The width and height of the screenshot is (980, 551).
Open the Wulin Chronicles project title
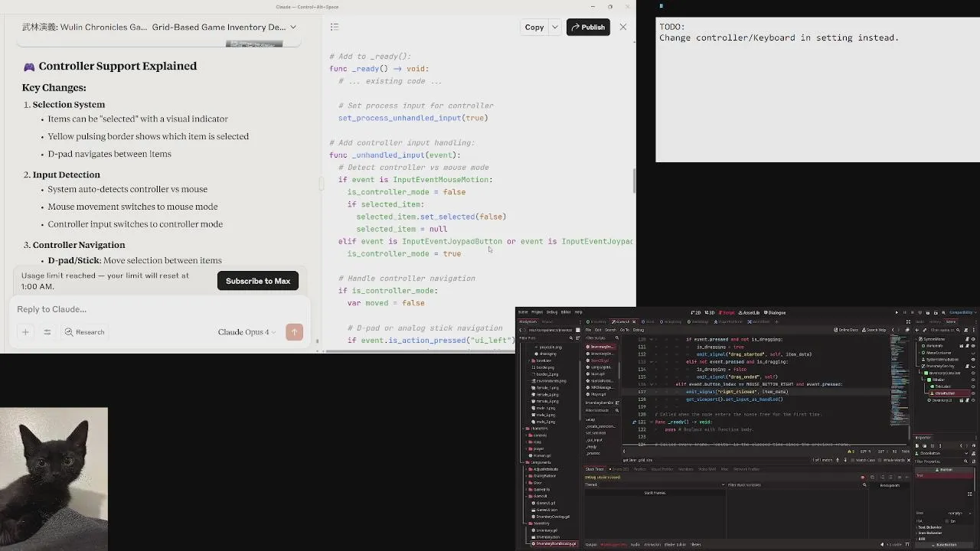click(x=84, y=27)
